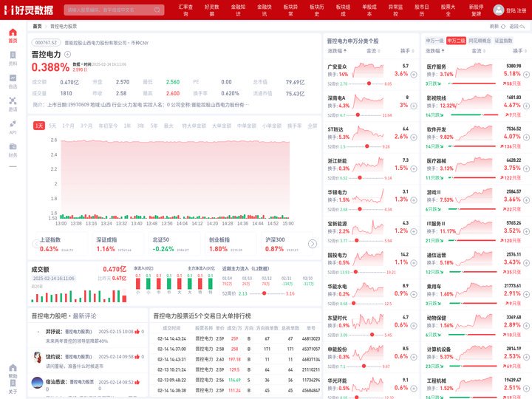
Task: Click the user avatar icon in the header
Action: point(499,10)
